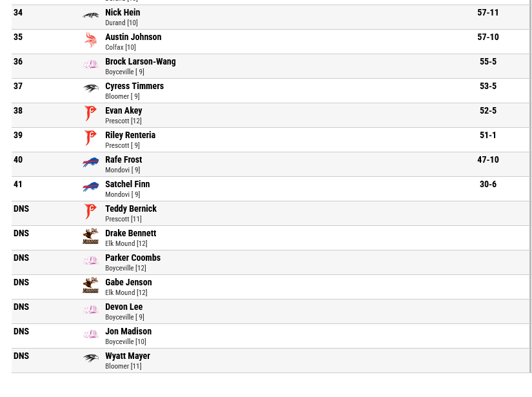Image resolution: width=532 pixels, height=397 pixels.
Task: Click Bloomer hawk logo beside Cyress Timmers
Action: coord(90,88)
